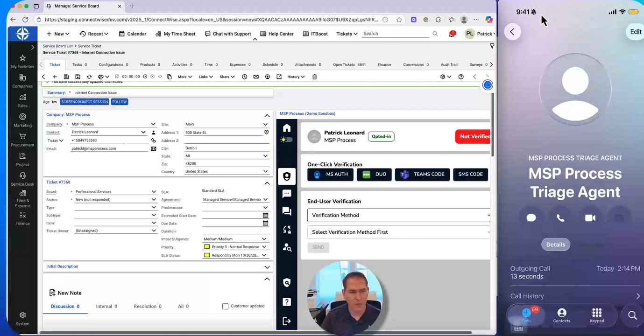
Task: Tap the Details pill on phone screen
Action: [x=556, y=245]
